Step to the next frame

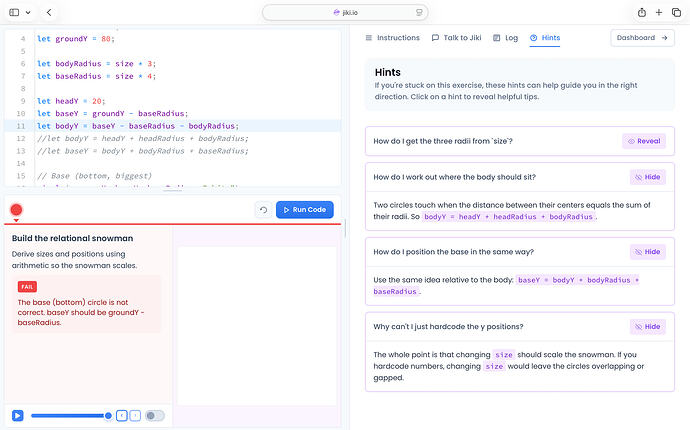click(x=136, y=415)
